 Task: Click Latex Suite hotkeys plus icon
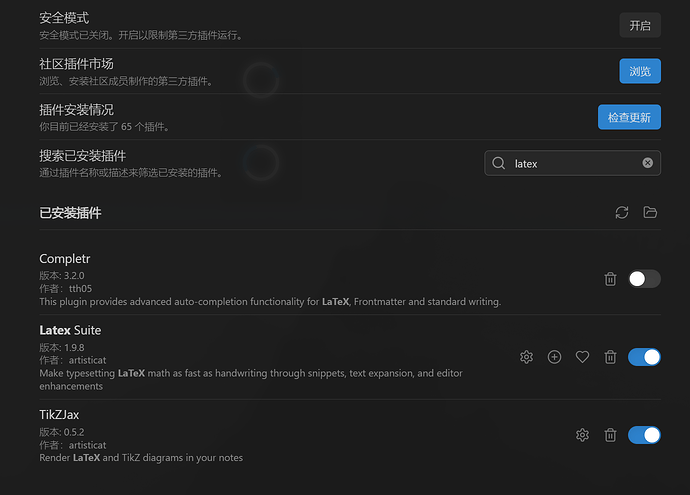[554, 357]
